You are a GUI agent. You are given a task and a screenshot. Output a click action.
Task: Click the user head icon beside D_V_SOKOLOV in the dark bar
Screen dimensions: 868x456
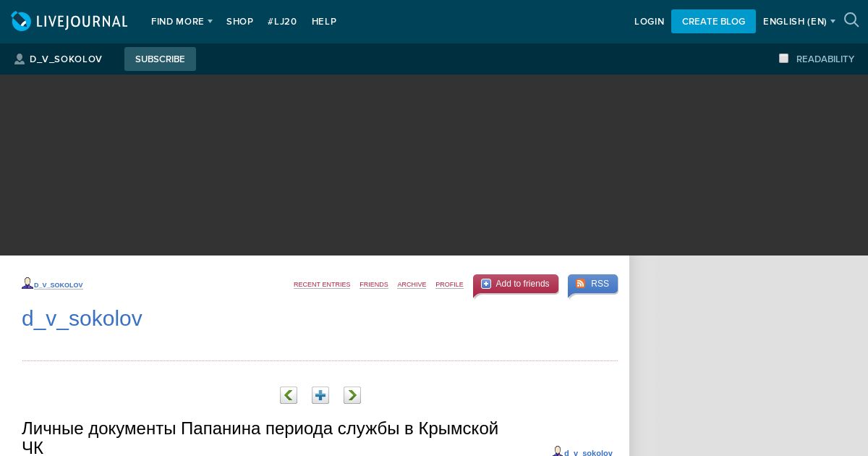click(x=20, y=59)
